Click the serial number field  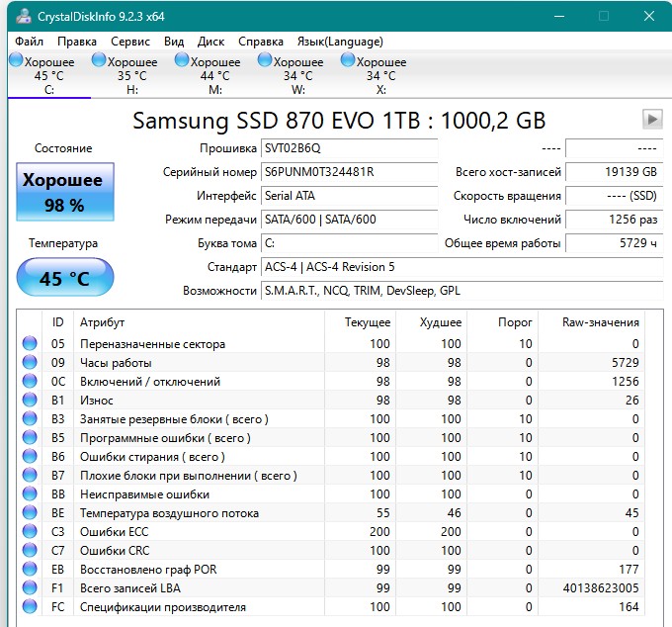pos(348,172)
